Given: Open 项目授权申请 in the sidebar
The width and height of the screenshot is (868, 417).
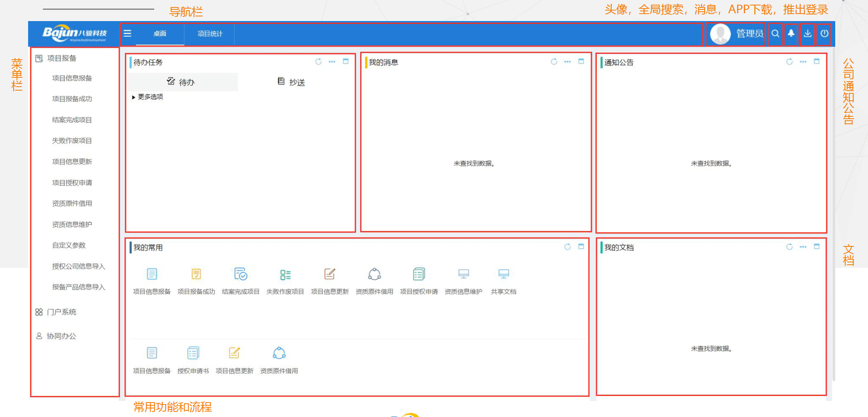Looking at the screenshot, I should (72, 183).
